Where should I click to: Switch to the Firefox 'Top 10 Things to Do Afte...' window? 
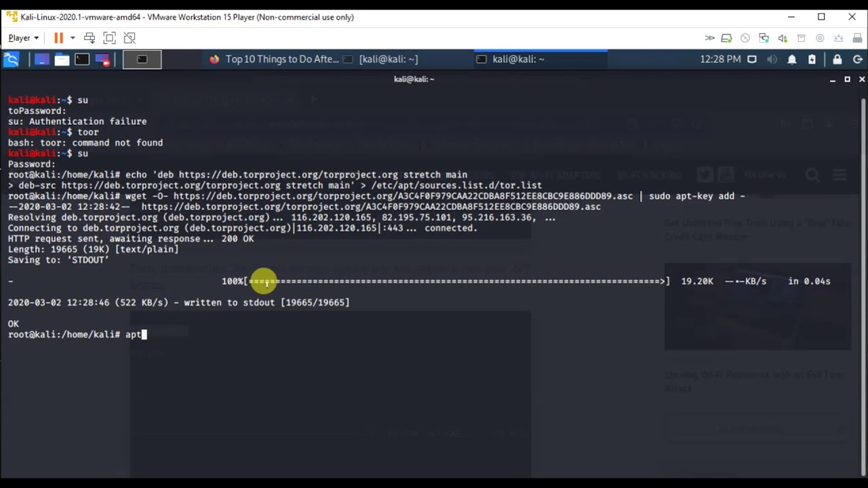point(274,60)
